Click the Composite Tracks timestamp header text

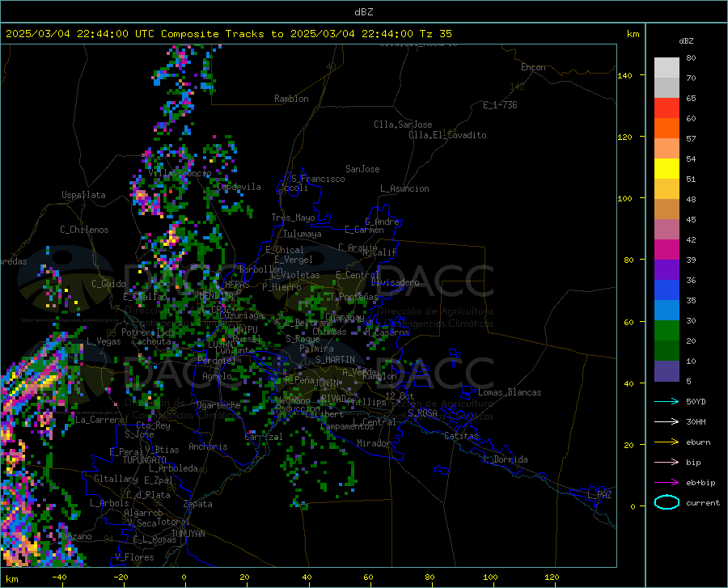tap(228, 34)
